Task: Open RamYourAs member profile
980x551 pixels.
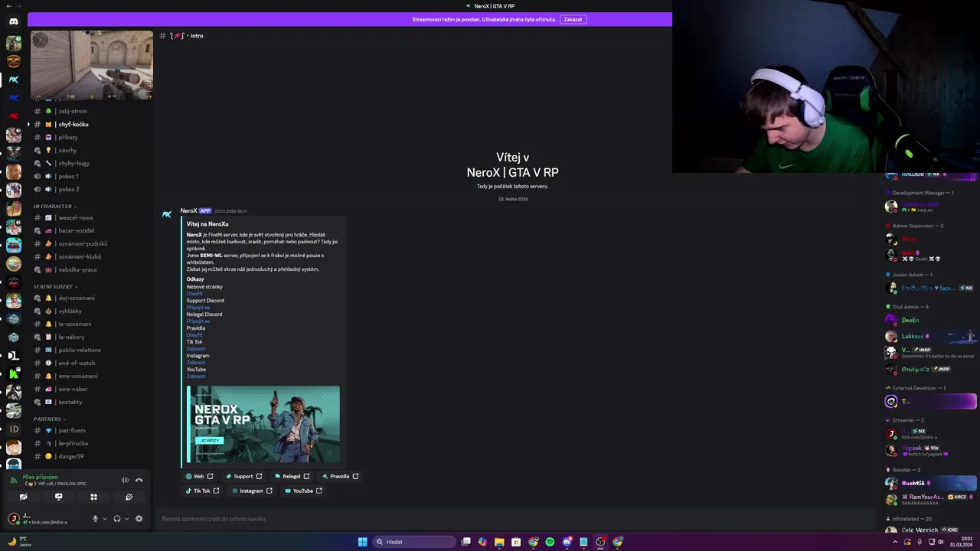Action: [x=930, y=499]
